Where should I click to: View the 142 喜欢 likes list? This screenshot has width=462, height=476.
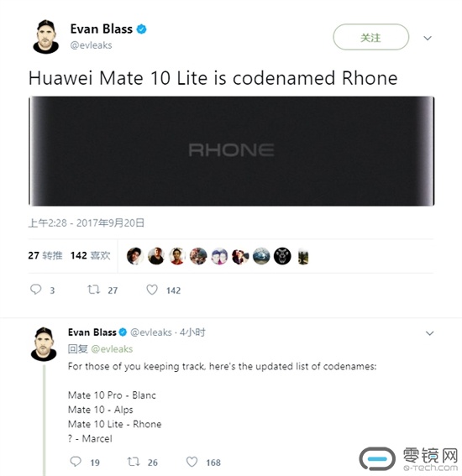click(x=90, y=255)
